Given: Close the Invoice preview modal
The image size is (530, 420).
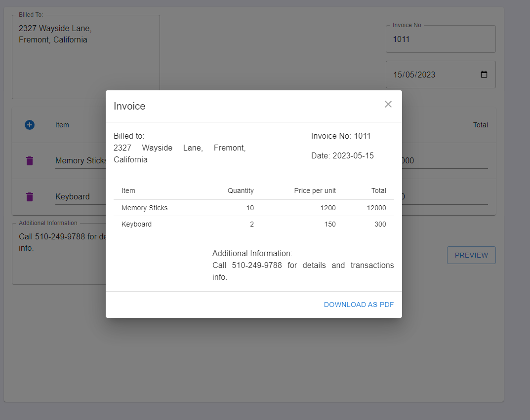Looking at the screenshot, I should pyautogui.click(x=388, y=104).
